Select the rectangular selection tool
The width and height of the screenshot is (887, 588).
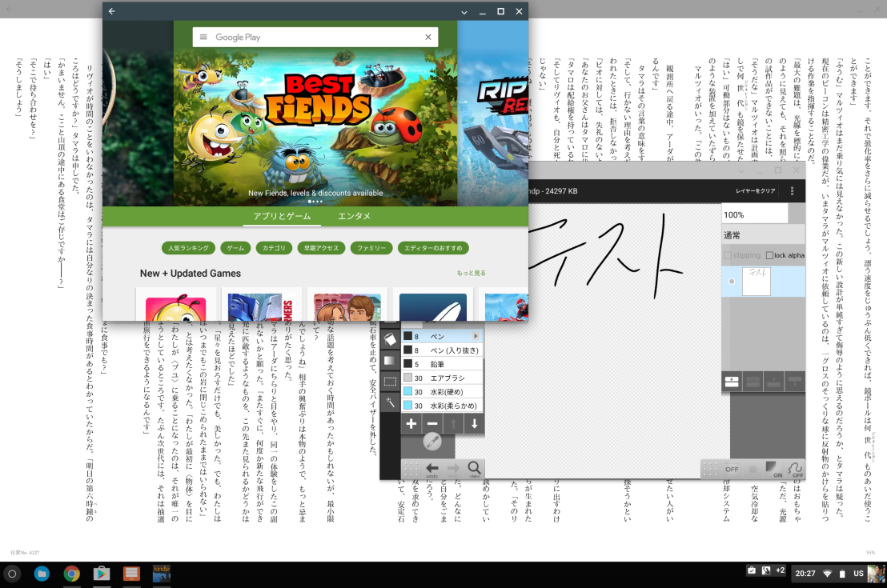(x=390, y=381)
